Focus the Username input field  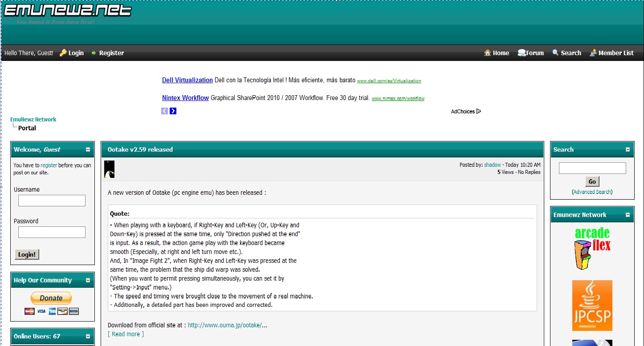pyautogui.click(x=52, y=201)
